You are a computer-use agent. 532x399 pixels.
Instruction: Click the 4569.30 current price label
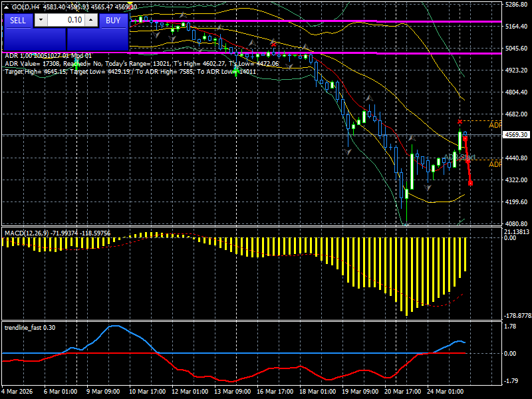pyautogui.click(x=516, y=135)
